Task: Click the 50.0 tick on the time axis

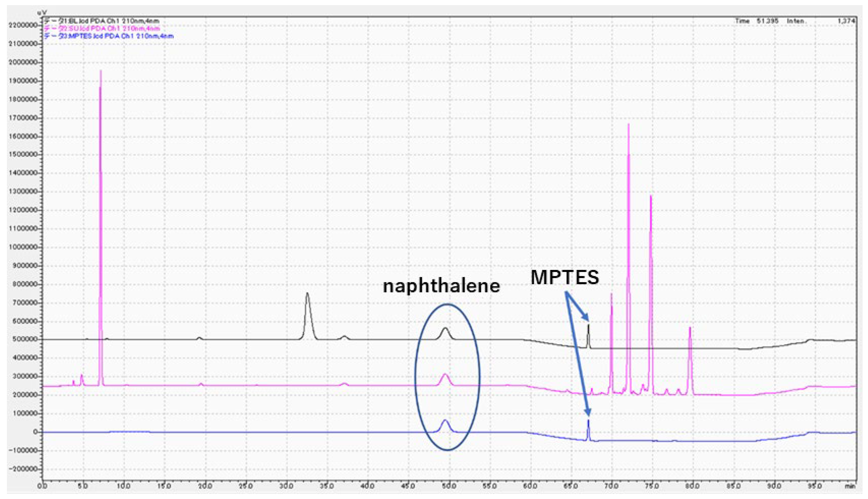Action: (449, 486)
